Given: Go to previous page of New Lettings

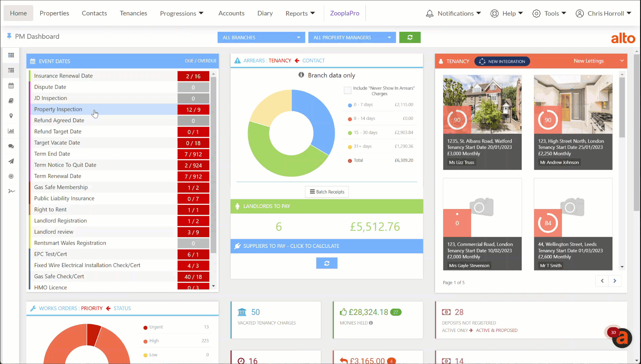Looking at the screenshot, I should coord(602,281).
